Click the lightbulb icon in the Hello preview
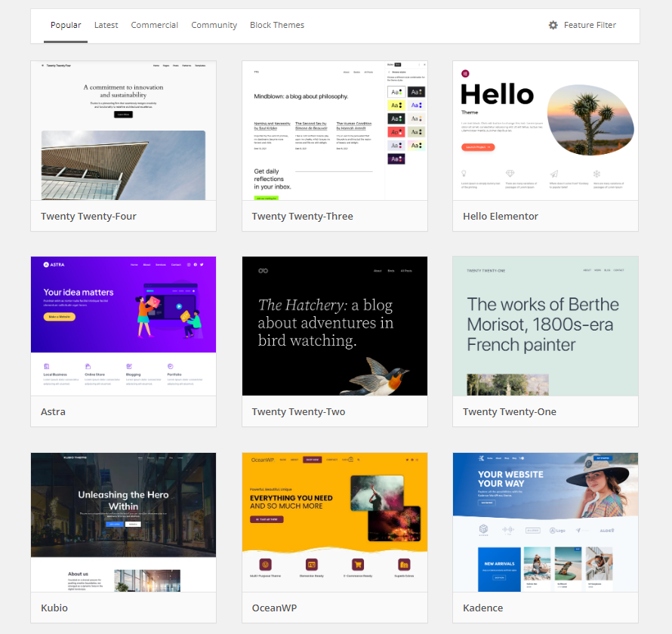Screen dimensions: 672x634 [x=464, y=174]
